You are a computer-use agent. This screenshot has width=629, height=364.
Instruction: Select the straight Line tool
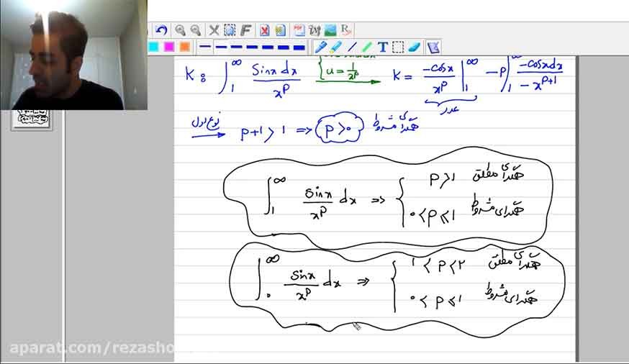click(x=352, y=47)
